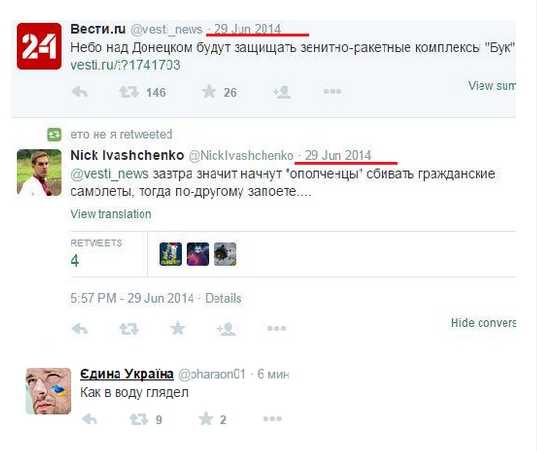537x451 pixels.
Task: Open tweet Details link
Action: pyautogui.click(x=223, y=298)
